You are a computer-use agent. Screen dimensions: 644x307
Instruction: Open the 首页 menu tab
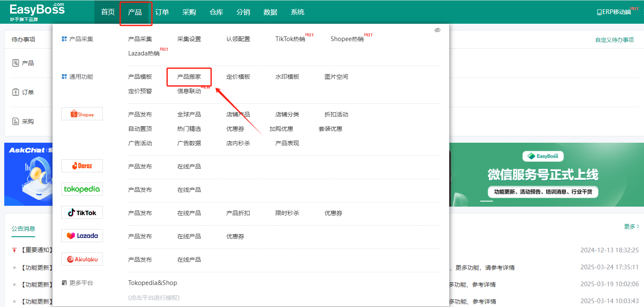tap(108, 12)
